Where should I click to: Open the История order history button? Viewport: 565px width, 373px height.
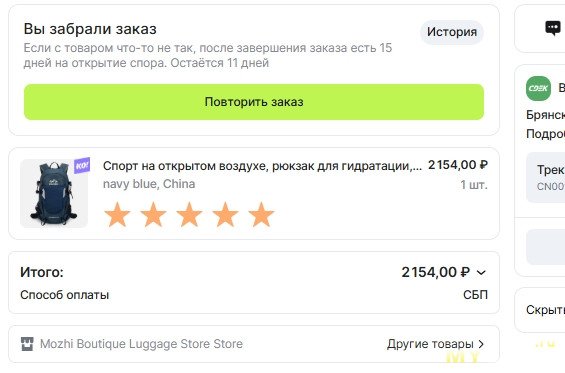452,32
